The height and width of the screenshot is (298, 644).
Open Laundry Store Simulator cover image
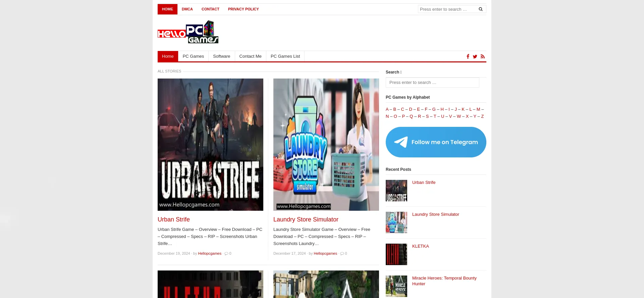pyautogui.click(x=326, y=145)
